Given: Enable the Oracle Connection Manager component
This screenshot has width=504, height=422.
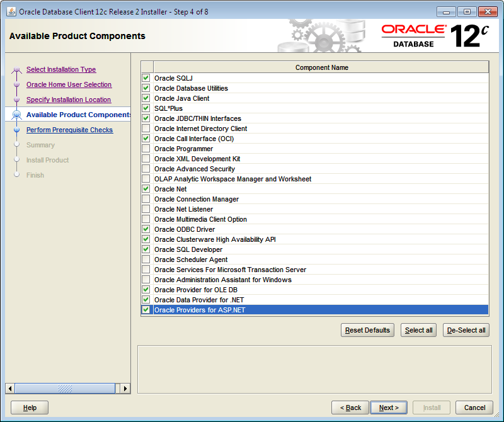Looking at the screenshot, I should [x=146, y=199].
